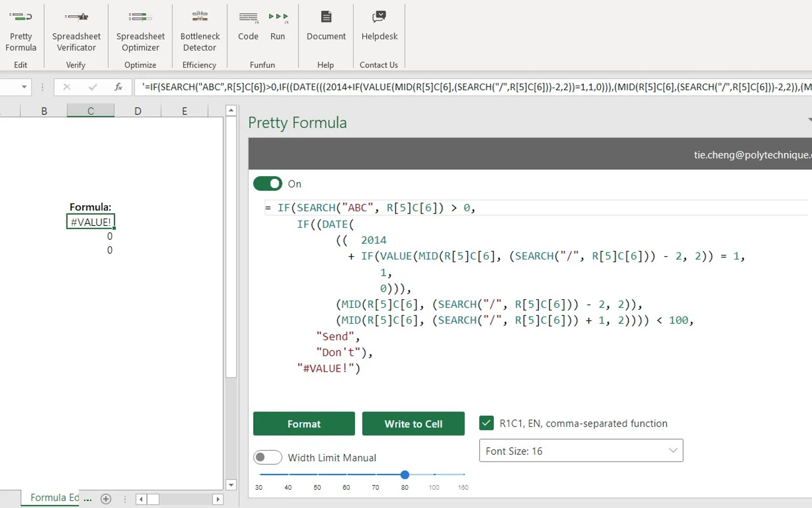Expand the Name Box dropdown arrow
The height and width of the screenshot is (508, 812).
(24, 87)
